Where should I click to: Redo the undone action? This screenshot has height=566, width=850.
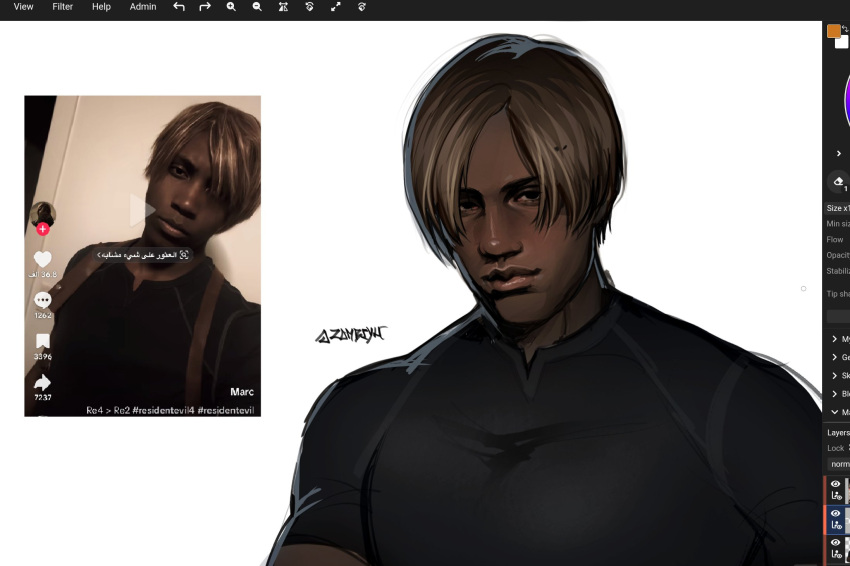coord(205,7)
